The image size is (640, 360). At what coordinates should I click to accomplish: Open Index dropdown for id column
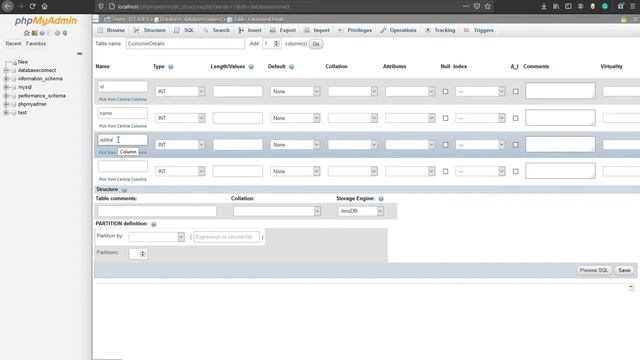[480, 91]
